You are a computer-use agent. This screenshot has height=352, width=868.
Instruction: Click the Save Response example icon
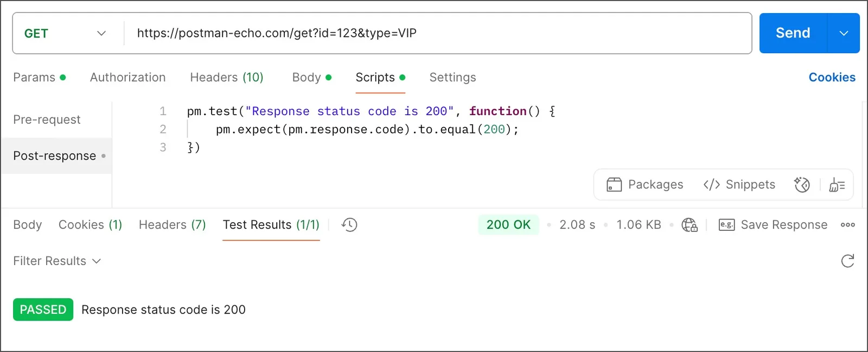726,225
